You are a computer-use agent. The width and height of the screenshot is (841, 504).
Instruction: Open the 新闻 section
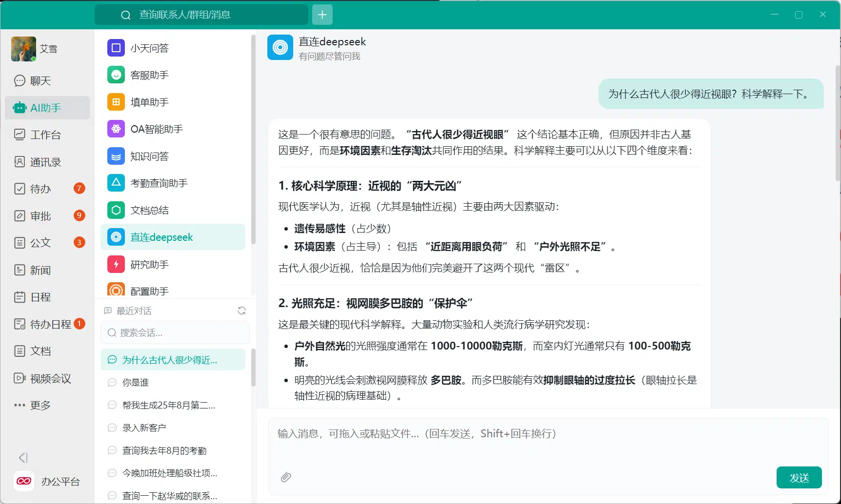tap(47, 270)
